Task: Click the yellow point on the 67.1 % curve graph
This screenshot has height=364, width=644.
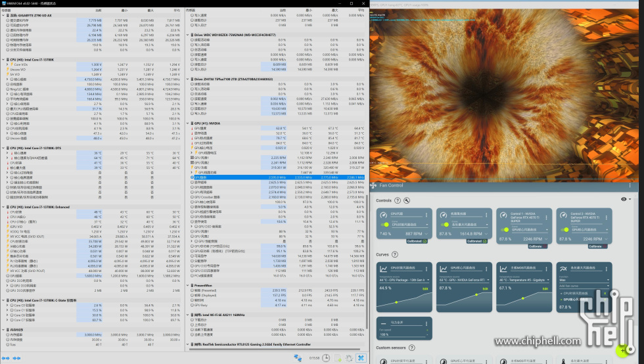Action: tap(522, 298)
